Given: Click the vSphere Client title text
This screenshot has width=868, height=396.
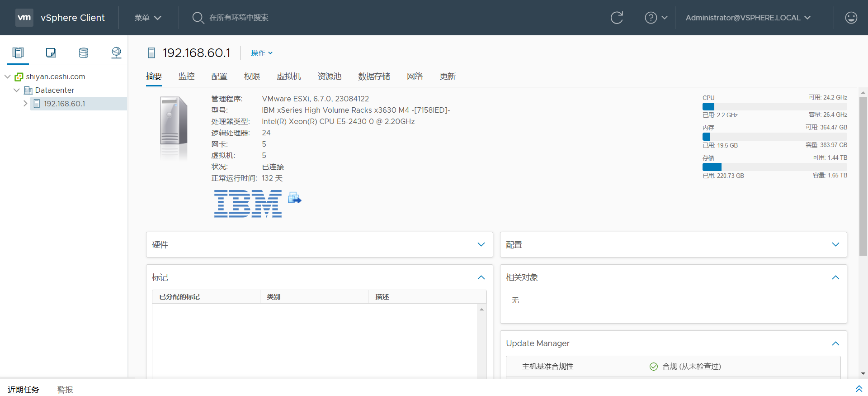Looking at the screenshot, I should 72,18.
